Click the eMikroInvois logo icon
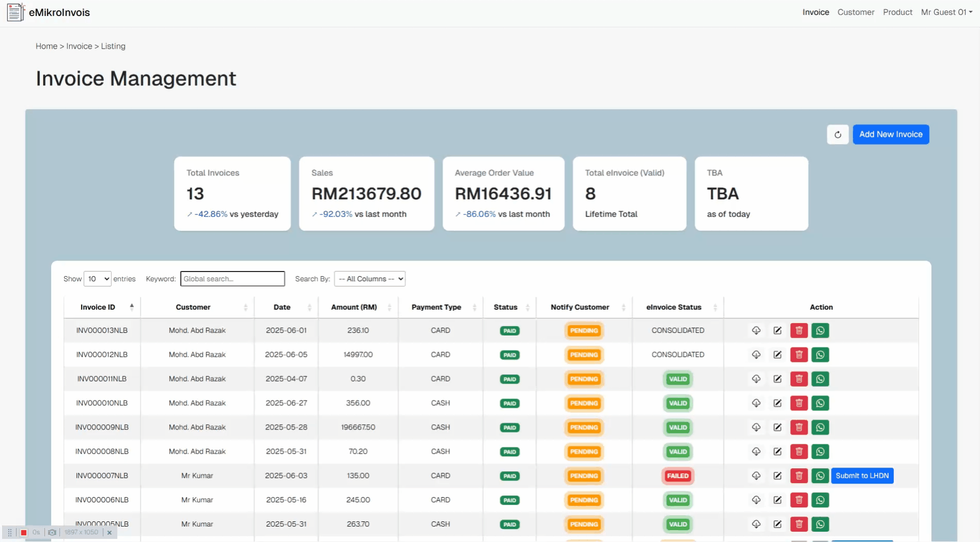 coord(15,12)
